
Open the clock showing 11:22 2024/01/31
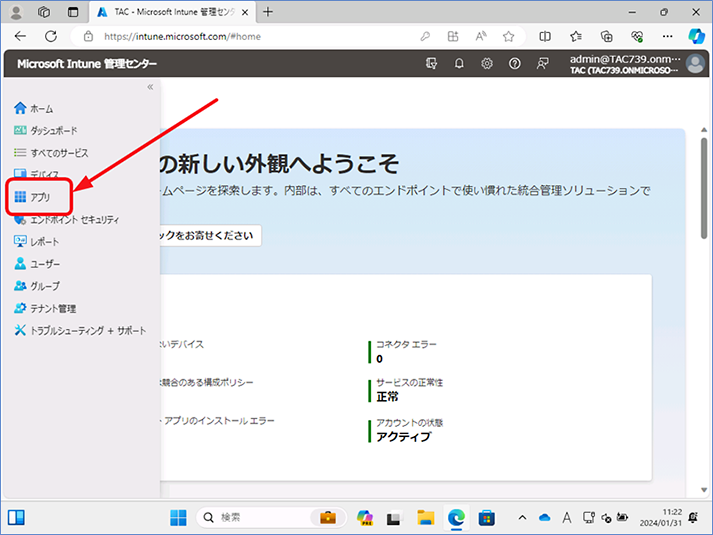tap(661, 517)
